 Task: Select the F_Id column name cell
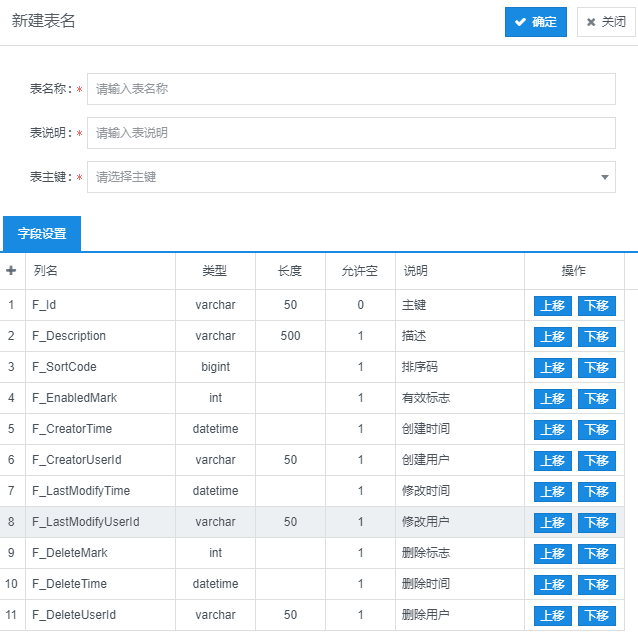[x=101, y=305]
